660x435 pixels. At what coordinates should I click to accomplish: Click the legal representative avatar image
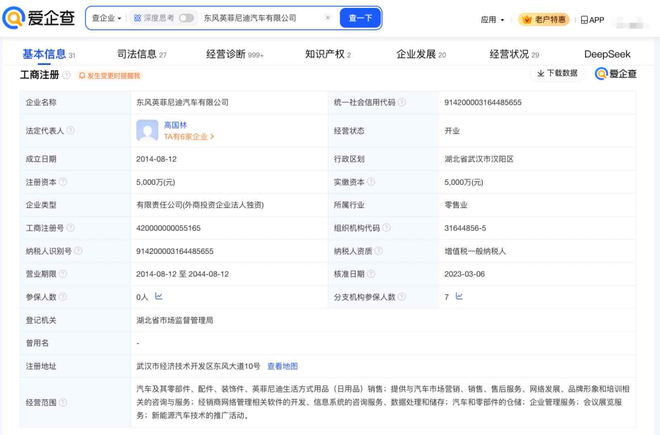click(x=147, y=131)
